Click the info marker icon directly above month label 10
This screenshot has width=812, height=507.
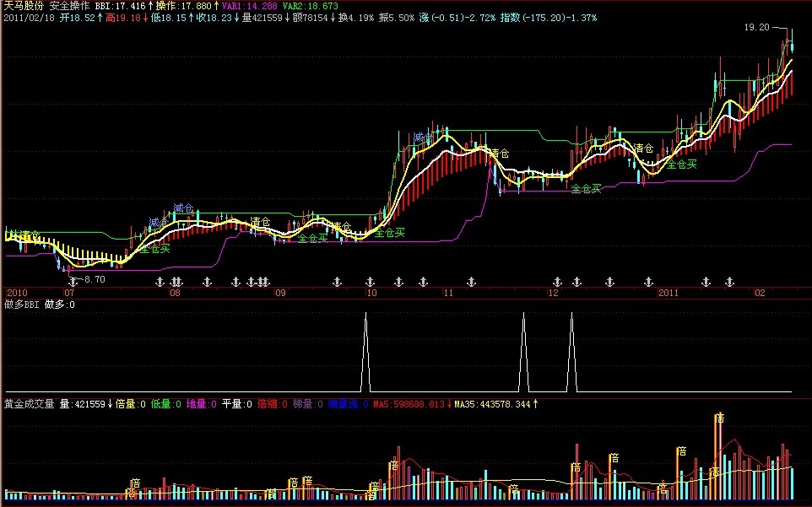coord(370,282)
